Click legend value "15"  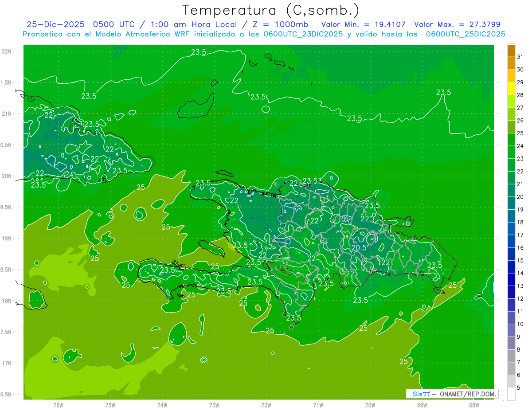click(x=520, y=261)
